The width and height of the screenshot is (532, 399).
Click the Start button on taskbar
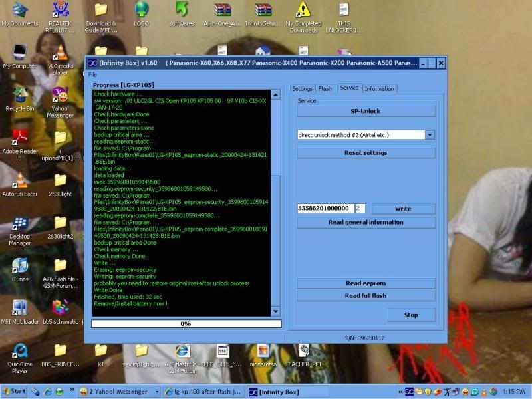coord(13,392)
